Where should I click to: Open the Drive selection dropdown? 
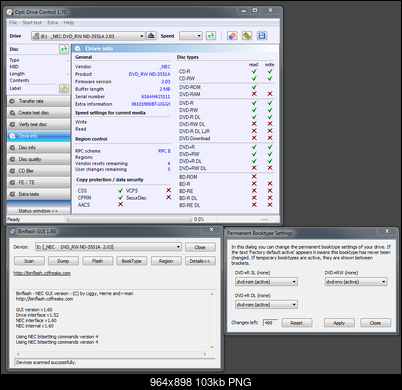88,36
